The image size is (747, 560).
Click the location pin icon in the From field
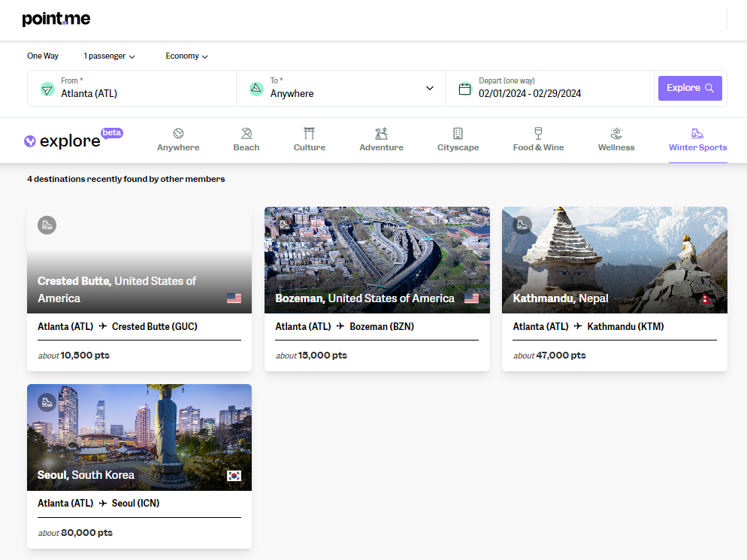pos(47,88)
